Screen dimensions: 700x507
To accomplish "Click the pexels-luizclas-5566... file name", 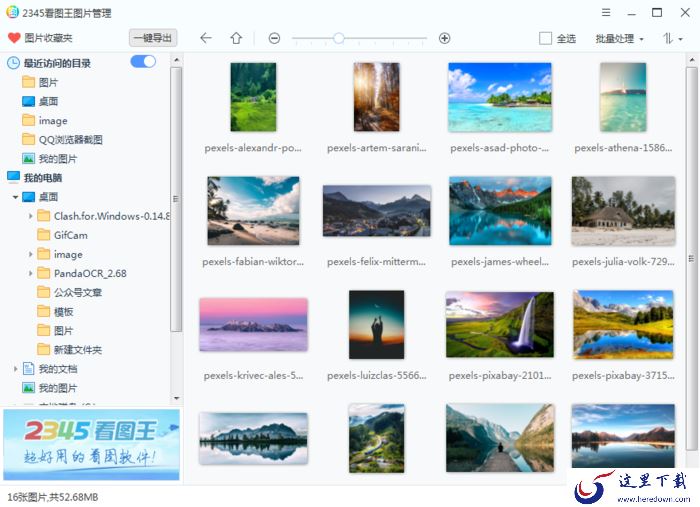I will click(x=376, y=376).
